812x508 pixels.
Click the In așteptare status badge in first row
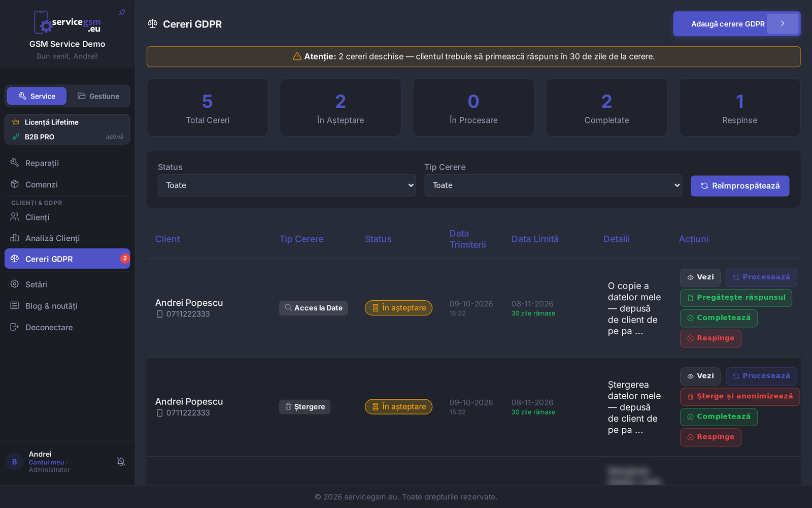coord(398,308)
